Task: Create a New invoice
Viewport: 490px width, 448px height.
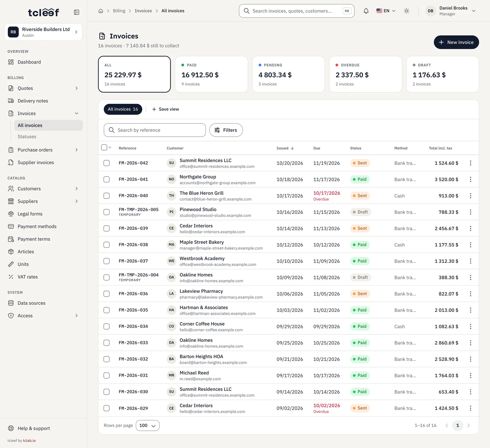Action: click(x=456, y=42)
